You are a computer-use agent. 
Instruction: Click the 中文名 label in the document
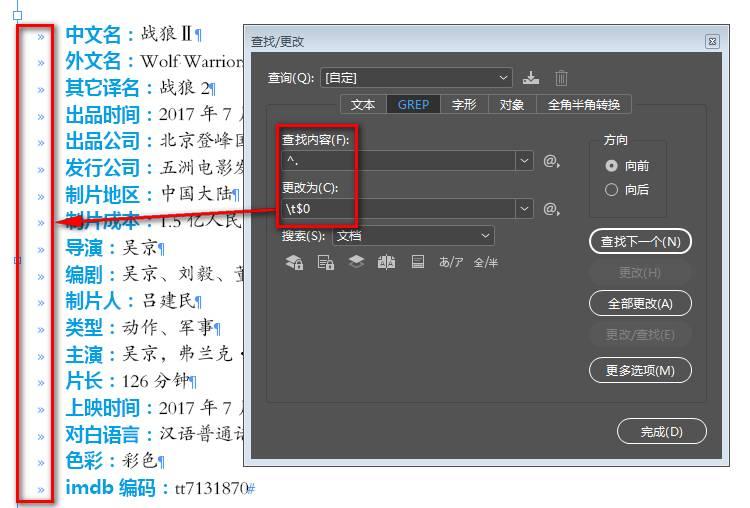click(x=93, y=34)
